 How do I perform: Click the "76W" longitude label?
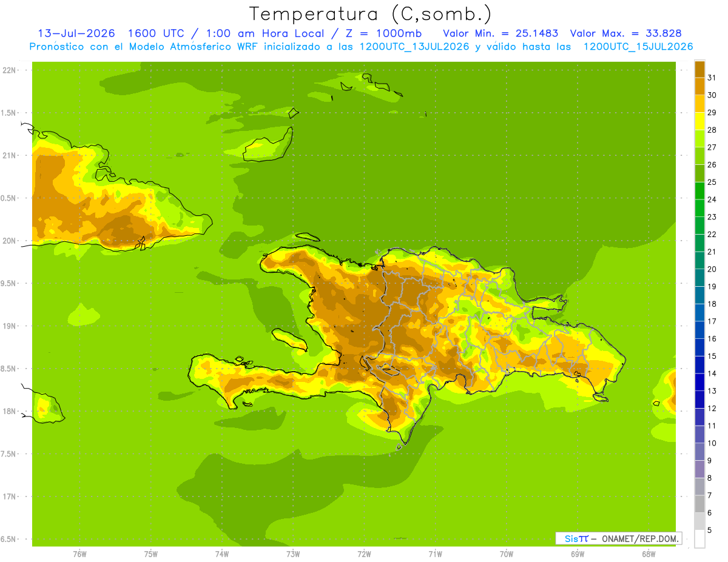[x=79, y=554]
